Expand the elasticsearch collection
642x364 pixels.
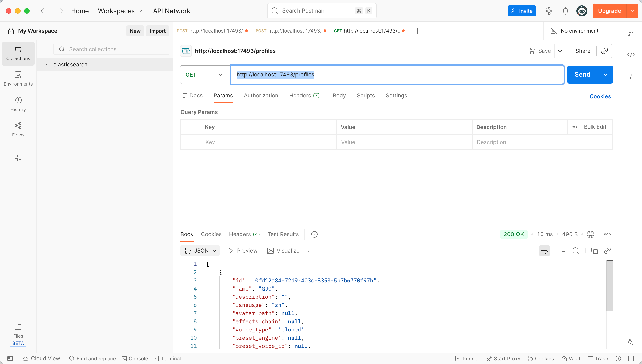click(46, 65)
